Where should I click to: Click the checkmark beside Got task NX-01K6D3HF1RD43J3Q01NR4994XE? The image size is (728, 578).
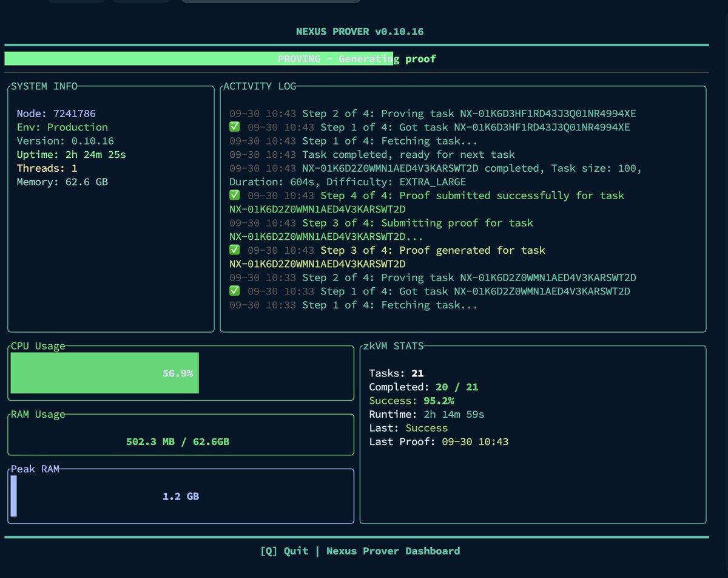coord(235,127)
